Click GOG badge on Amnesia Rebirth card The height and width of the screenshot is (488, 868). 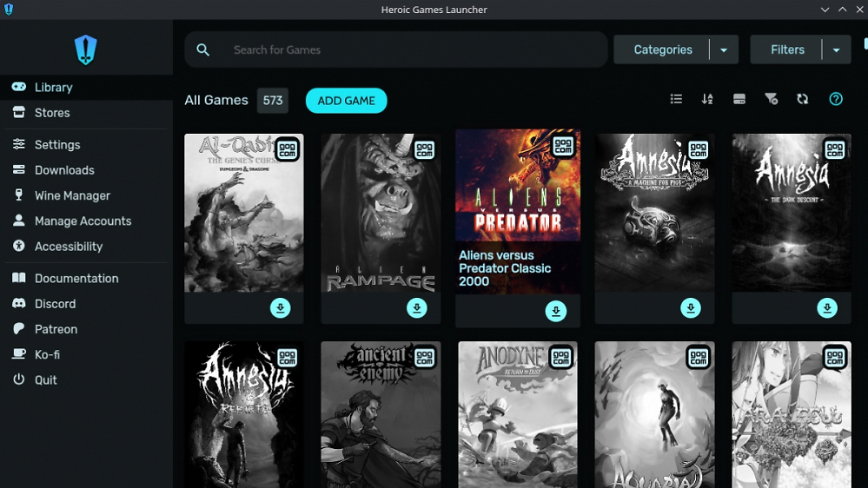287,358
